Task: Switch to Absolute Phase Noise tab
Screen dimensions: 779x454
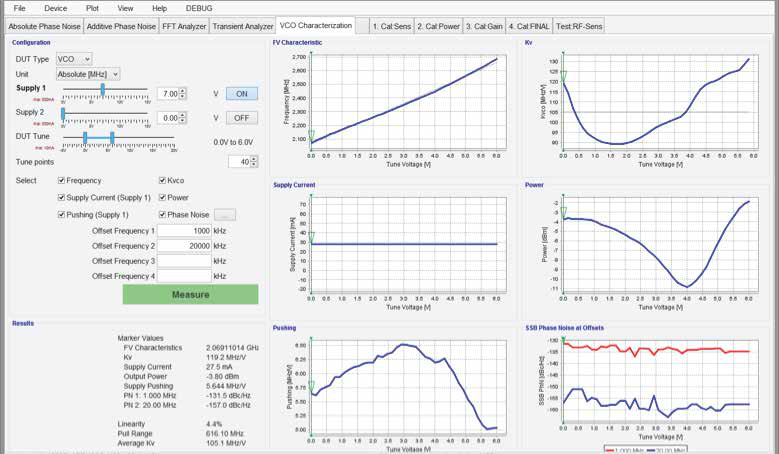Action: pos(44,26)
